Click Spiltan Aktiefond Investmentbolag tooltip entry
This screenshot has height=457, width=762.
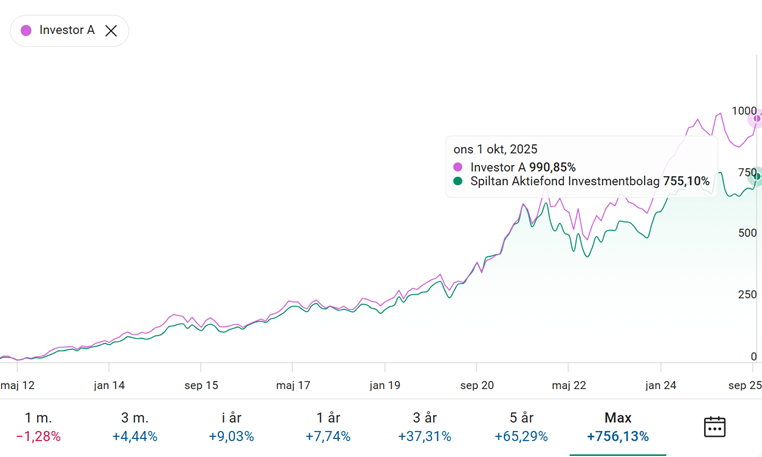pyautogui.click(x=581, y=181)
